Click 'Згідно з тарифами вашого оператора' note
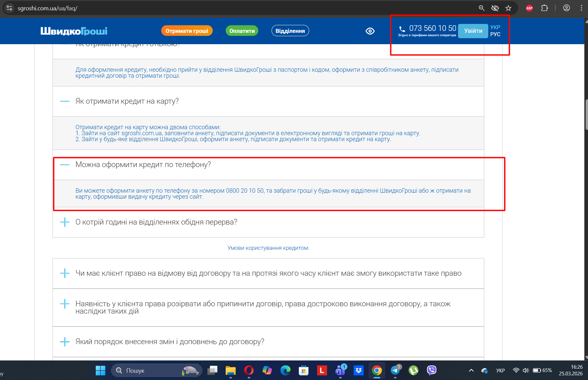This screenshot has height=380, width=588. click(427, 35)
